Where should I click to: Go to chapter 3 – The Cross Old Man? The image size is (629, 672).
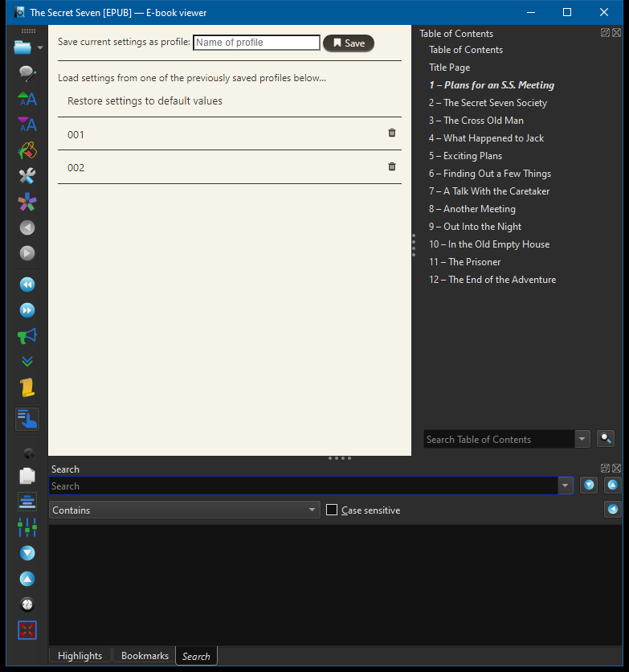point(476,121)
